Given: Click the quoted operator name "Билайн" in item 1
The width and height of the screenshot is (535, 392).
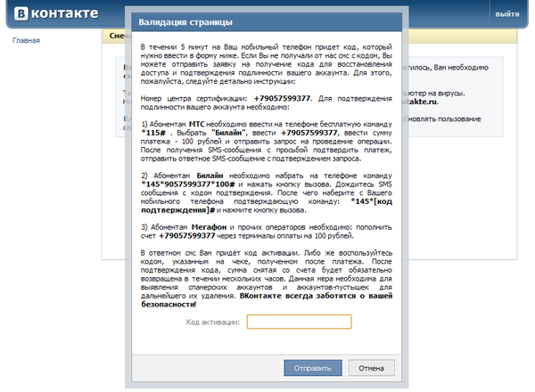Looking at the screenshot, I should point(229,133).
